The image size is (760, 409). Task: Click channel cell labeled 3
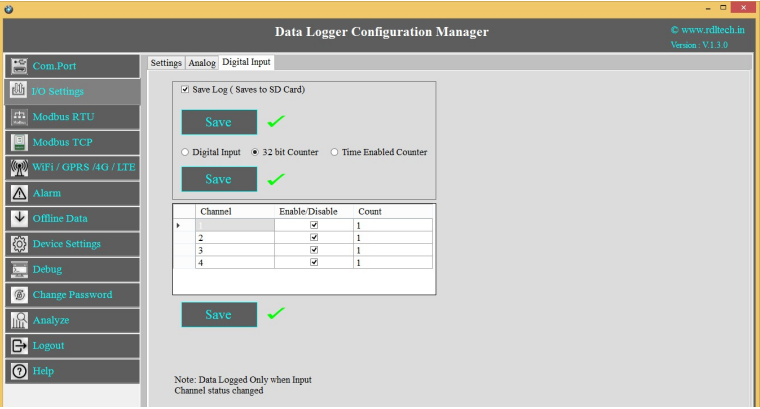click(235, 250)
